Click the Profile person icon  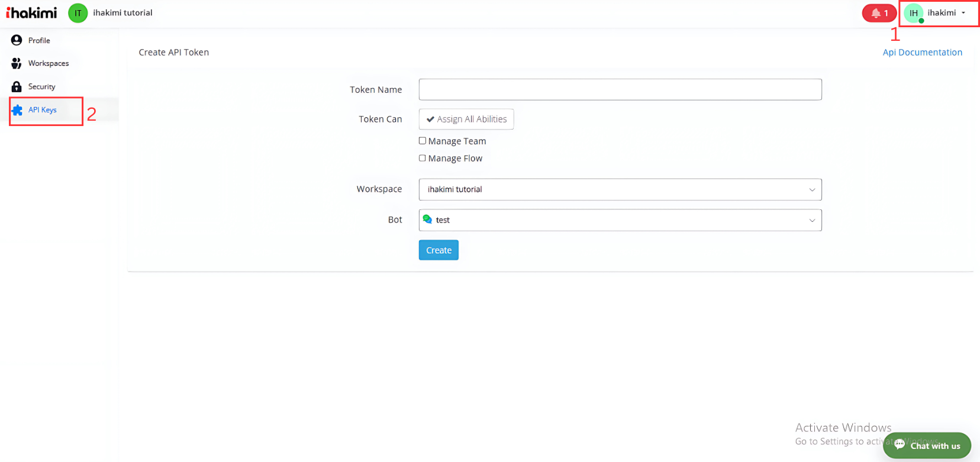coord(17,40)
